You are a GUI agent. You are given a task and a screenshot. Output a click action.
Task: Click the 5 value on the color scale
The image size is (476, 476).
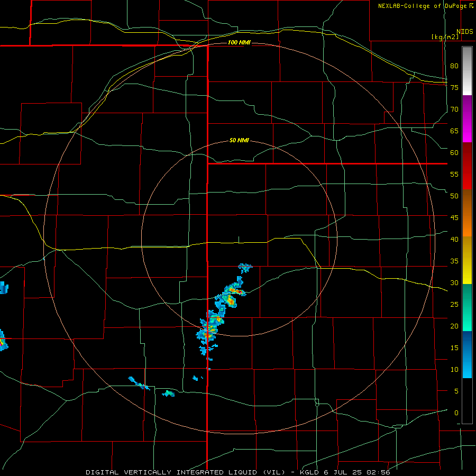(x=456, y=391)
